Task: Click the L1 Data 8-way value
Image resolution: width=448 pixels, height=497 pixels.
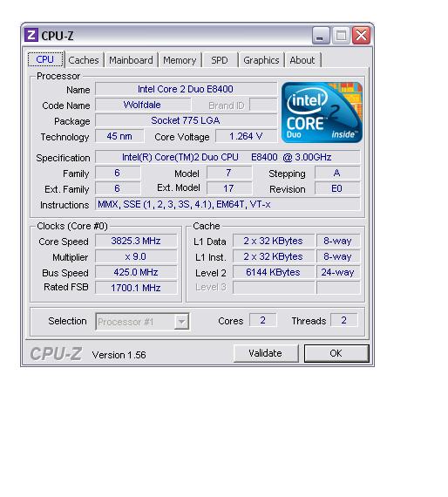Action: click(x=338, y=241)
